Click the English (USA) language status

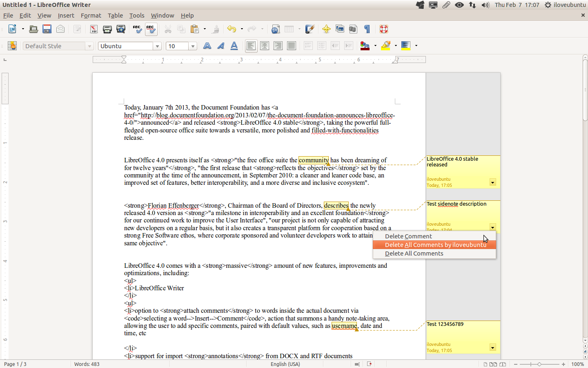click(x=285, y=364)
